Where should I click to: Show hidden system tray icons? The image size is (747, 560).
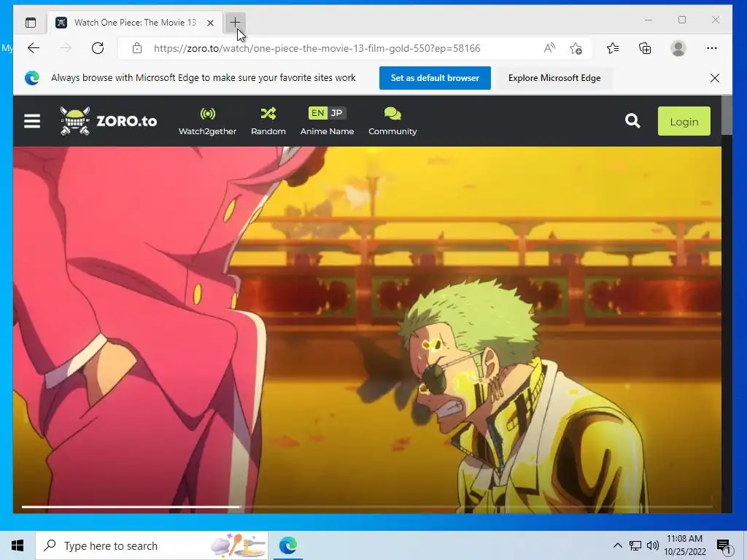click(617, 545)
